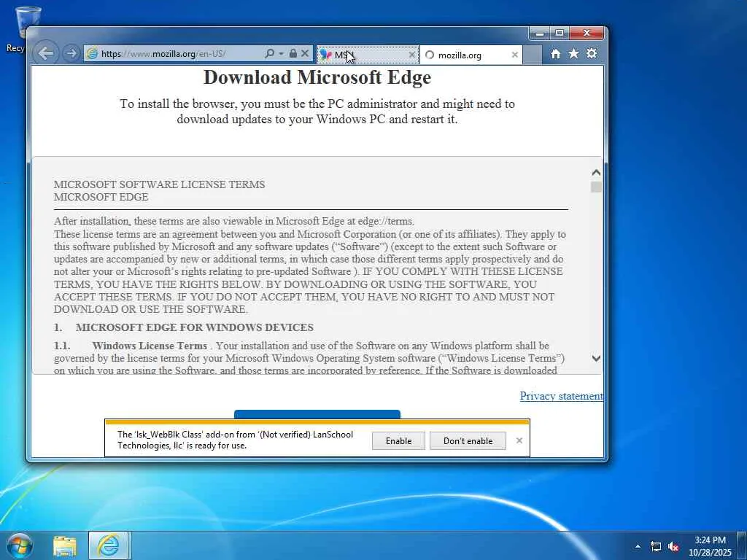Dismiss the add-on notification bar
The width and height of the screenshot is (747, 560).
click(x=519, y=440)
